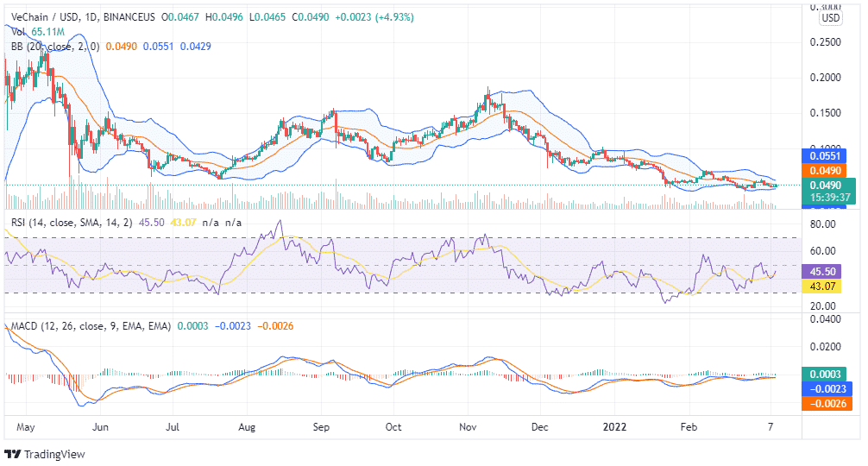Click the Oct label on the time axis
The image size is (868, 466).
(393, 427)
